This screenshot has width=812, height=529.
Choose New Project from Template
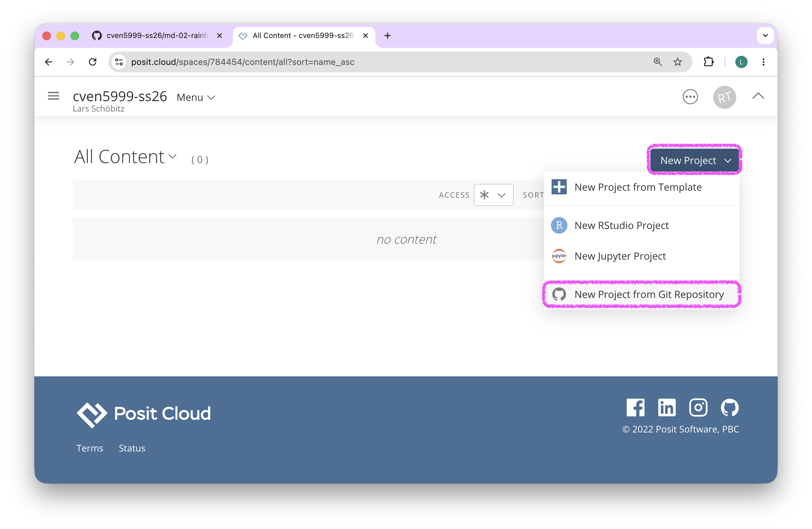642,187
